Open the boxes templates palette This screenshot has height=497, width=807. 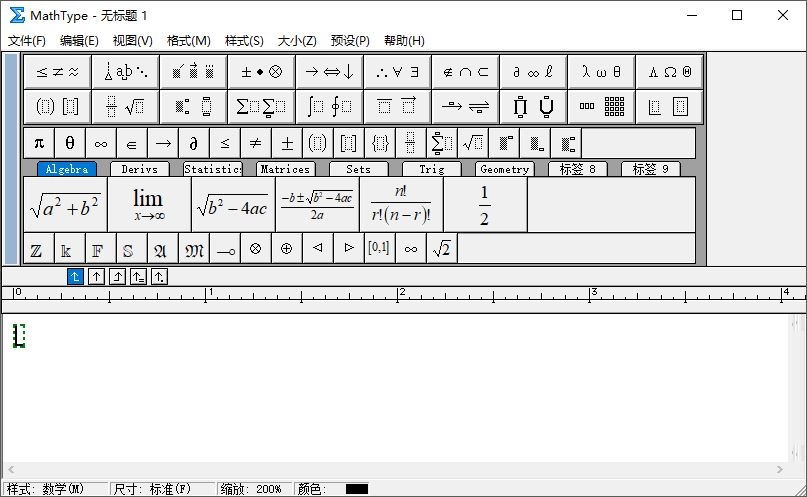pos(669,106)
